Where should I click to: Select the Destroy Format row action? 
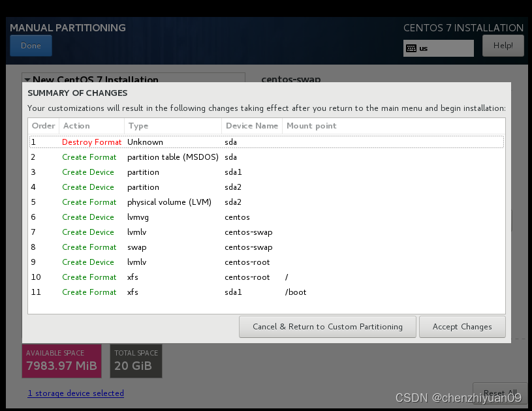pos(91,142)
